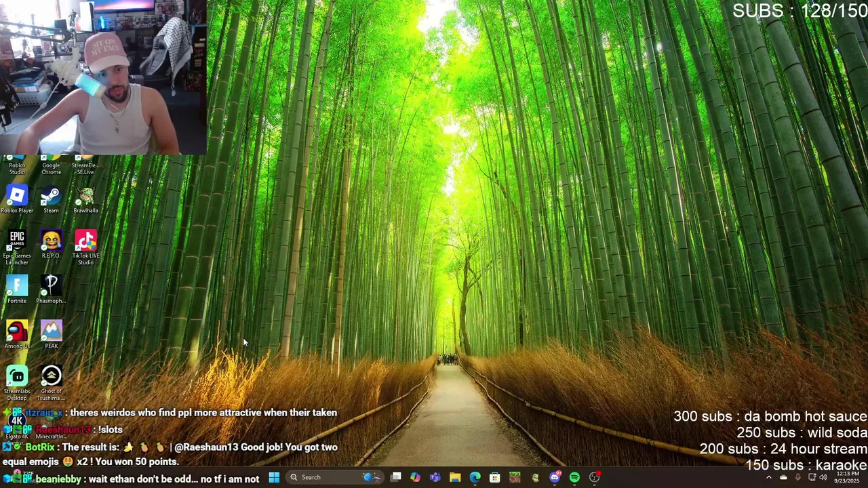The image size is (868, 488).
Task: Select the TikTok LIVE Studio icon
Action: (85, 247)
